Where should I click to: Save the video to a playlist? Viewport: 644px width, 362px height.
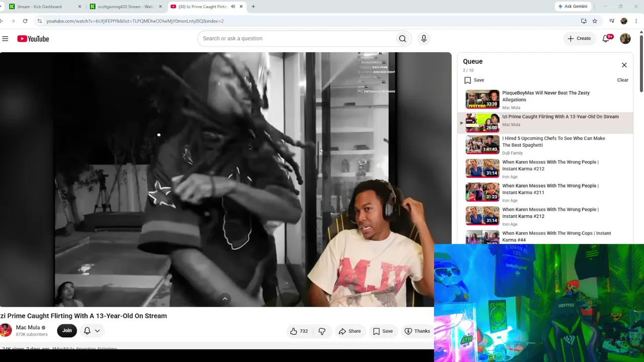tap(383, 331)
